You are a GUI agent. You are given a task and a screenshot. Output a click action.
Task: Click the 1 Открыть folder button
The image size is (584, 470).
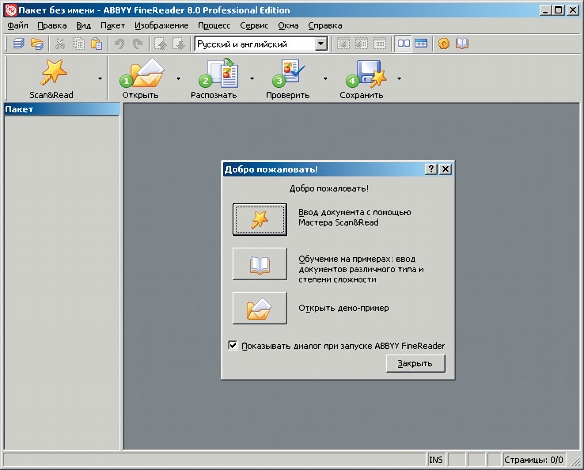tap(141, 79)
